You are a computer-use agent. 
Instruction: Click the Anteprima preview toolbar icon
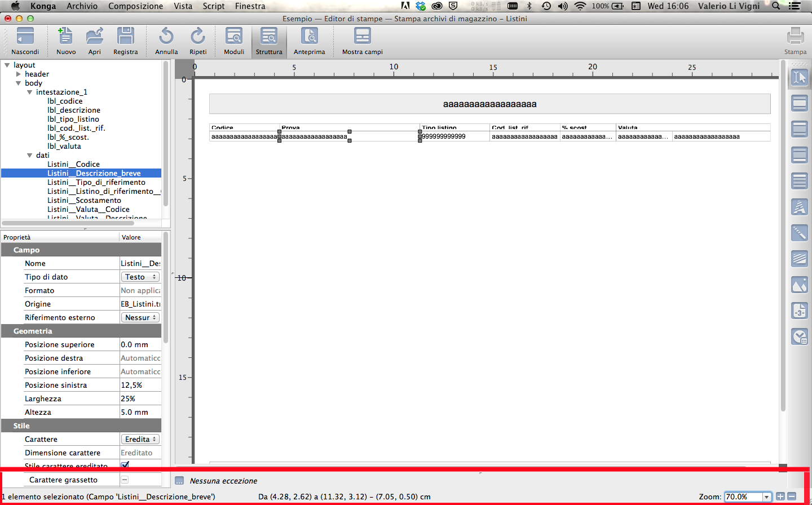click(x=309, y=37)
